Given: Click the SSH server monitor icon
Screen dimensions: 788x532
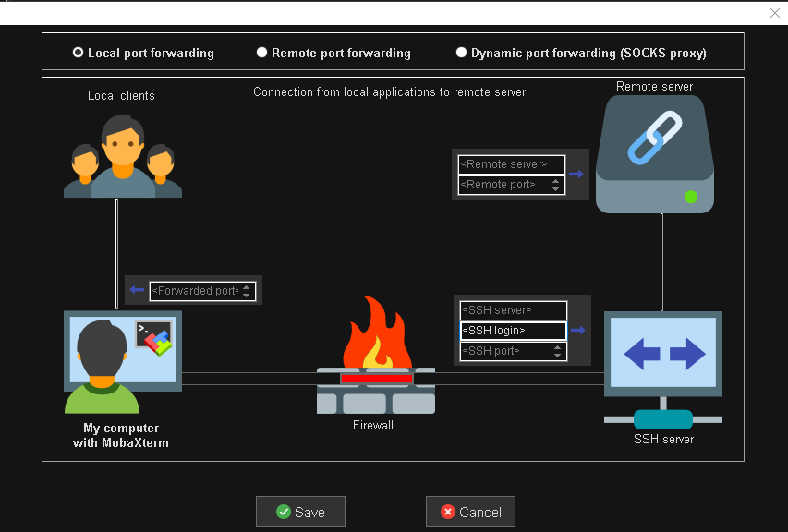Looking at the screenshot, I should point(661,354).
